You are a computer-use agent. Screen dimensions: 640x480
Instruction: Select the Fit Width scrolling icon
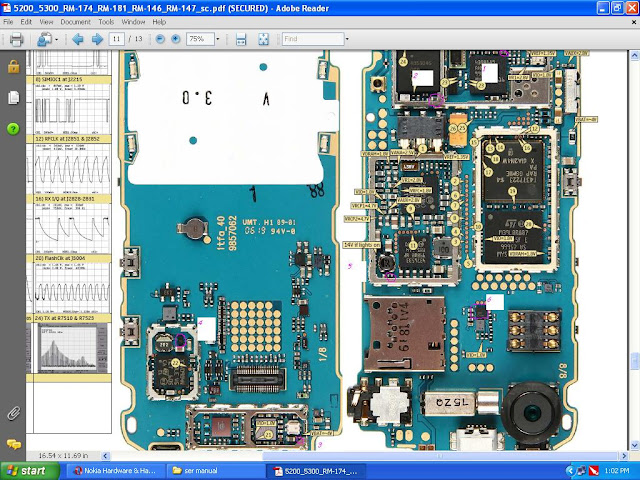(241, 39)
